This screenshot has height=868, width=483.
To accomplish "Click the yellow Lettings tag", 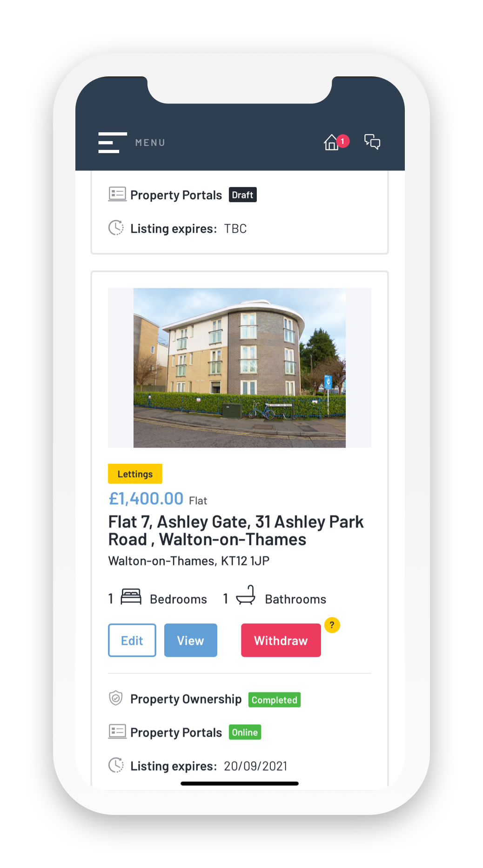I will pos(135,474).
